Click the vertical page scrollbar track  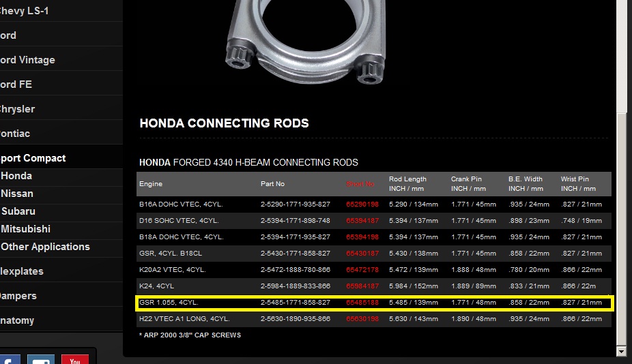pyautogui.click(x=621, y=230)
